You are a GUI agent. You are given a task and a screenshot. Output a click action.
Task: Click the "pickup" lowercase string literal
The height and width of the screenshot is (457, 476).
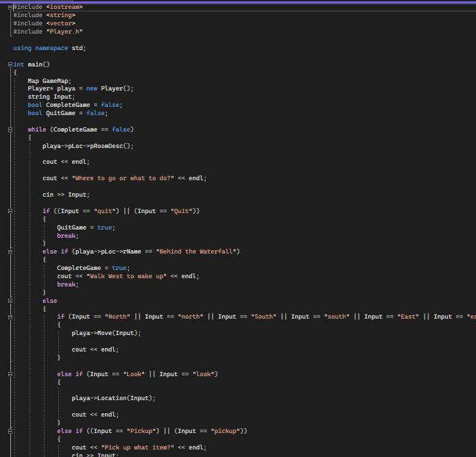click(225, 431)
